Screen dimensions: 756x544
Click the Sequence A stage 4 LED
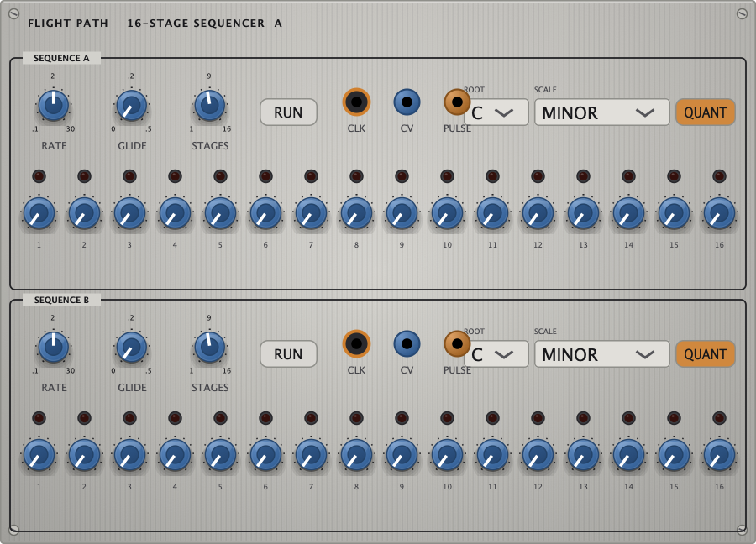[175, 176]
